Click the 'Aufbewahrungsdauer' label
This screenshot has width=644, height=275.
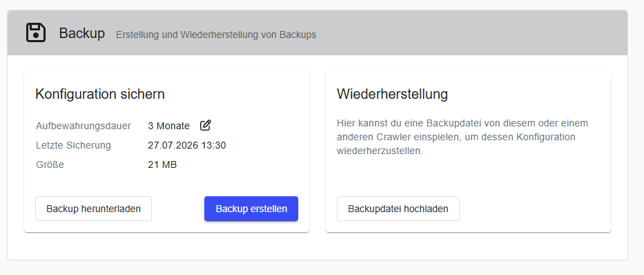pyautogui.click(x=84, y=126)
